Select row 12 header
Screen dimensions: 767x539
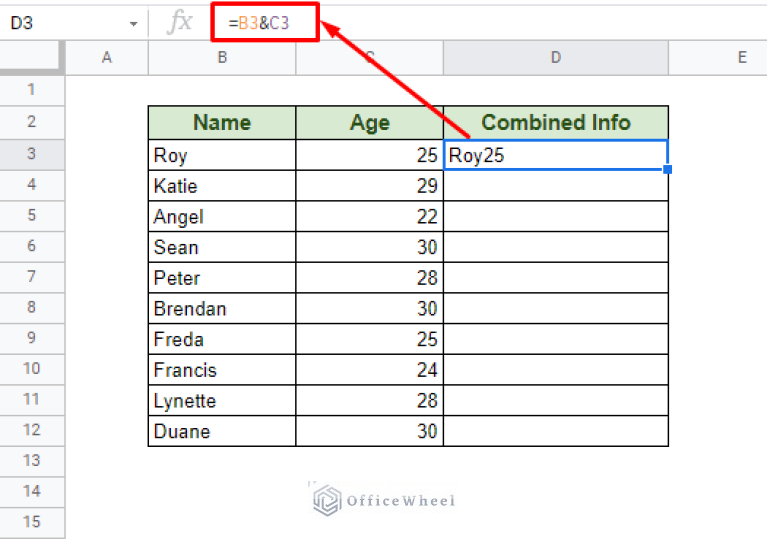31,430
